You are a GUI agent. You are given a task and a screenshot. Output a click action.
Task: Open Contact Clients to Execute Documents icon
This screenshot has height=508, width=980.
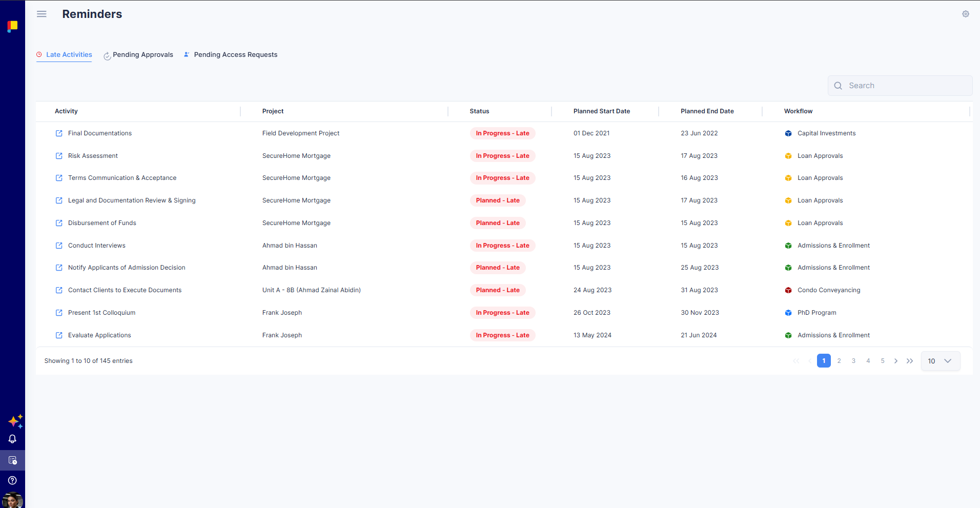click(x=59, y=290)
